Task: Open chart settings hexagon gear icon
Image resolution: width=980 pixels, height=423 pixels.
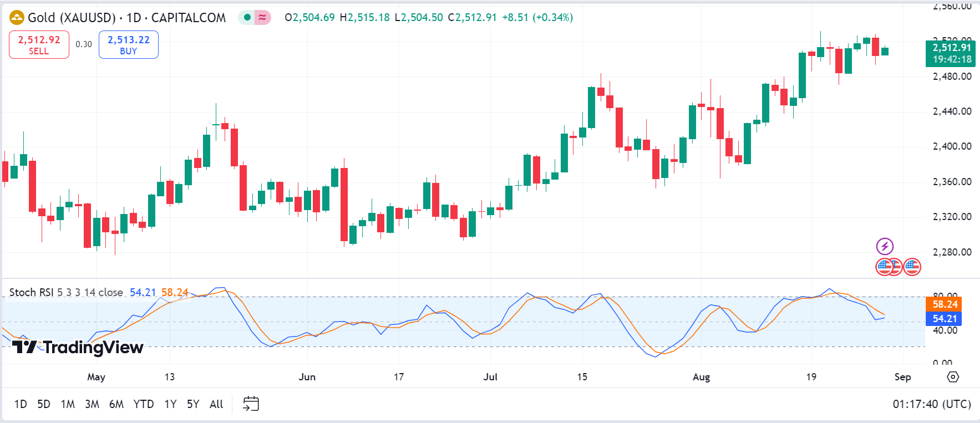Action: [x=953, y=377]
